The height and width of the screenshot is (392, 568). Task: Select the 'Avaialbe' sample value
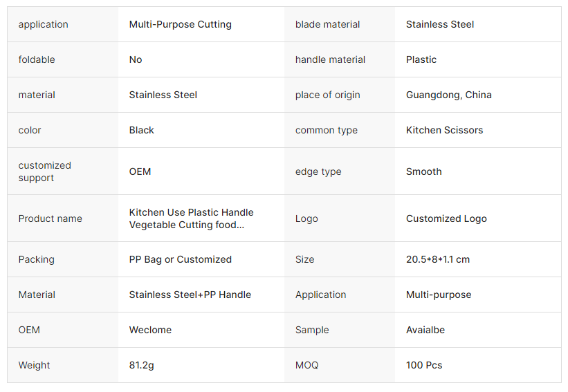click(425, 330)
